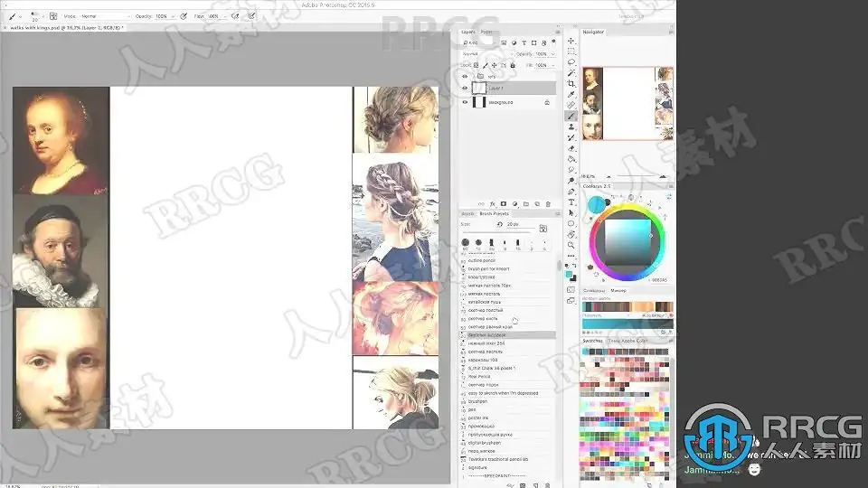The width and height of the screenshot is (868, 488).
Task: Open the brush preset picker
Action: click(35, 16)
